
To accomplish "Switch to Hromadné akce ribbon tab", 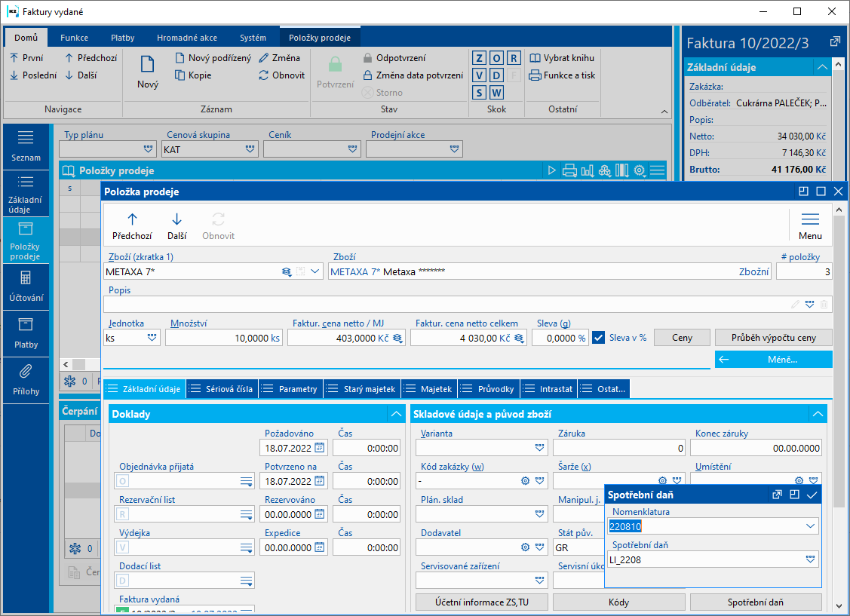I will tap(187, 38).
